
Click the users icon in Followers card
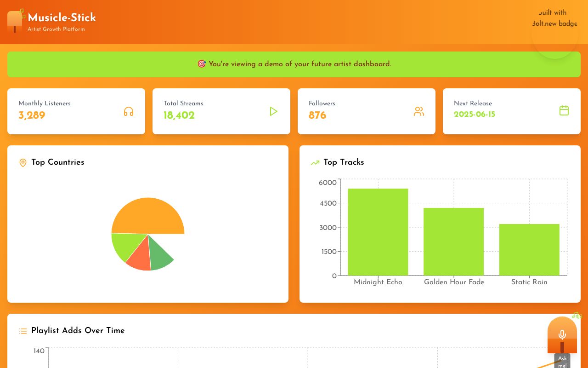[419, 111]
